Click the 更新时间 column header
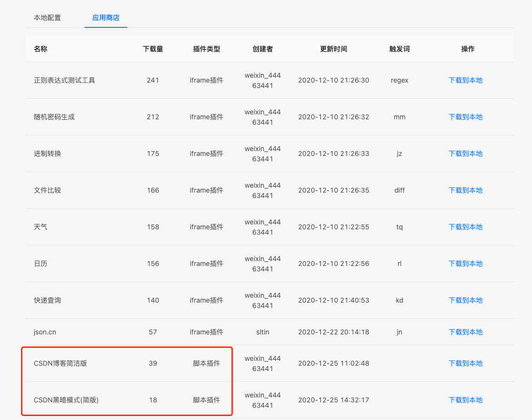 coord(334,49)
